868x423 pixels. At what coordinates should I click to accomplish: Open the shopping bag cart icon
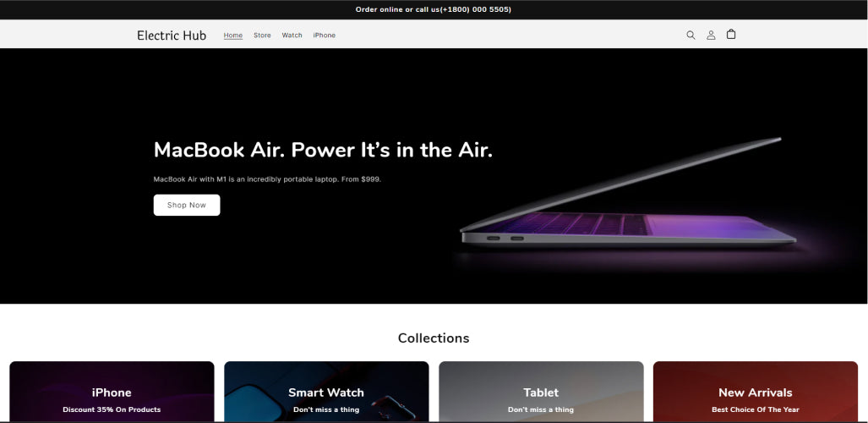[731, 35]
